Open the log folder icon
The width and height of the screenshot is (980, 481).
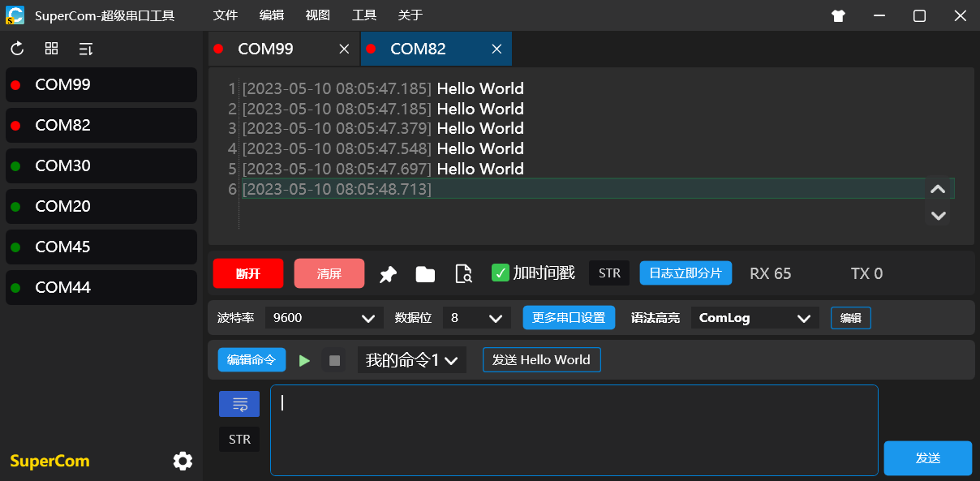click(x=425, y=274)
